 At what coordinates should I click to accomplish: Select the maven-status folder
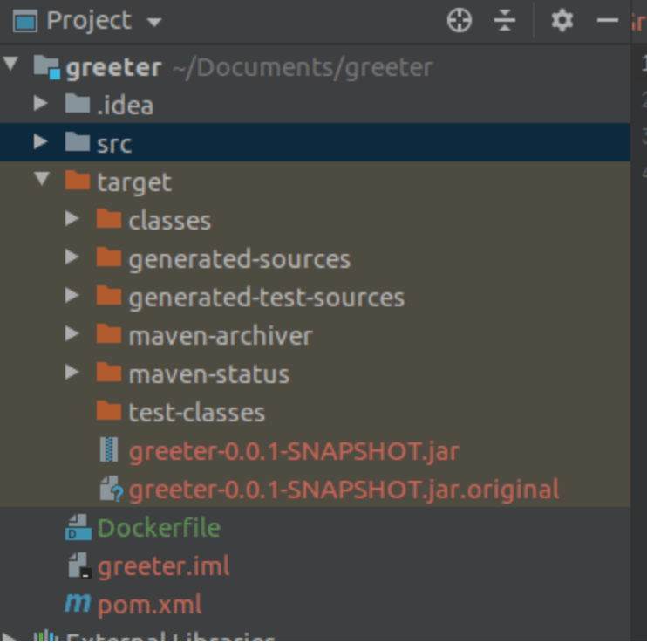208,374
